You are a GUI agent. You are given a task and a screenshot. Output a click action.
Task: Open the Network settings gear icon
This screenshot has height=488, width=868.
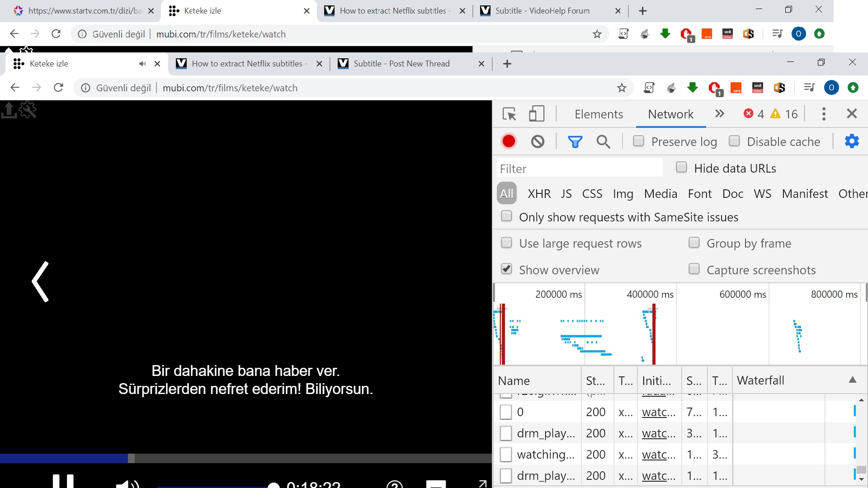[852, 141]
